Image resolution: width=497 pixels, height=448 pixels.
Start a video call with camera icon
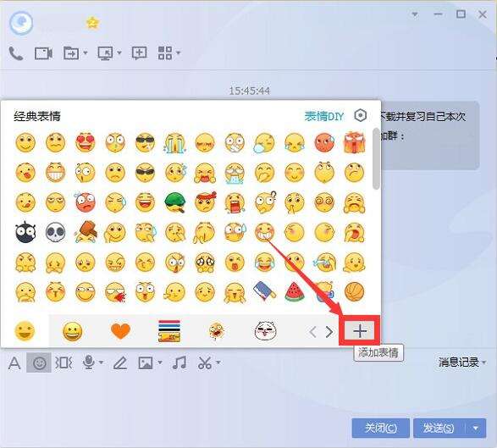click(44, 53)
